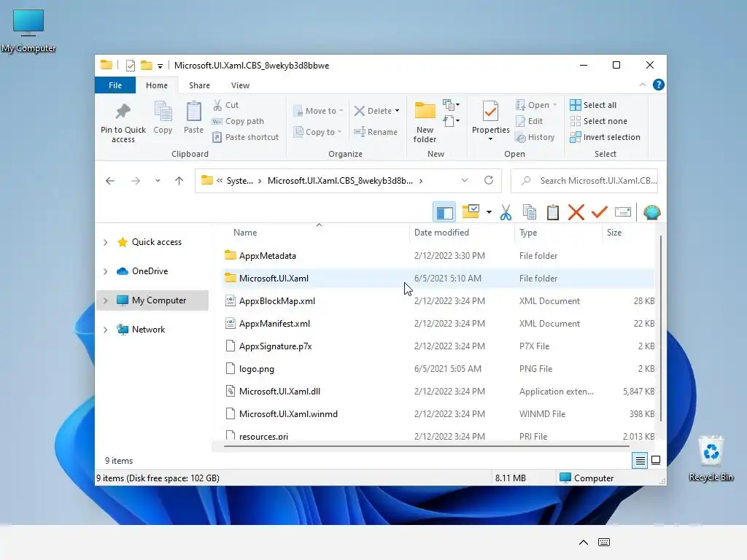The image size is (747, 560).
Task: Open Properties with checkmark page icon
Action: pyautogui.click(x=491, y=121)
